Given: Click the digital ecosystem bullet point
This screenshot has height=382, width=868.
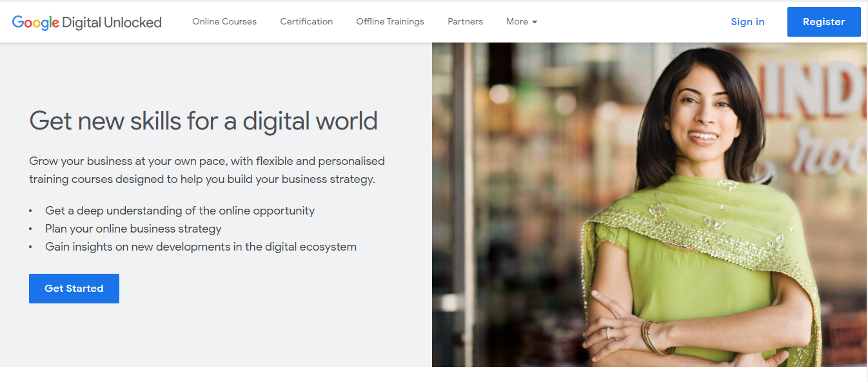Looking at the screenshot, I should pyautogui.click(x=201, y=246).
